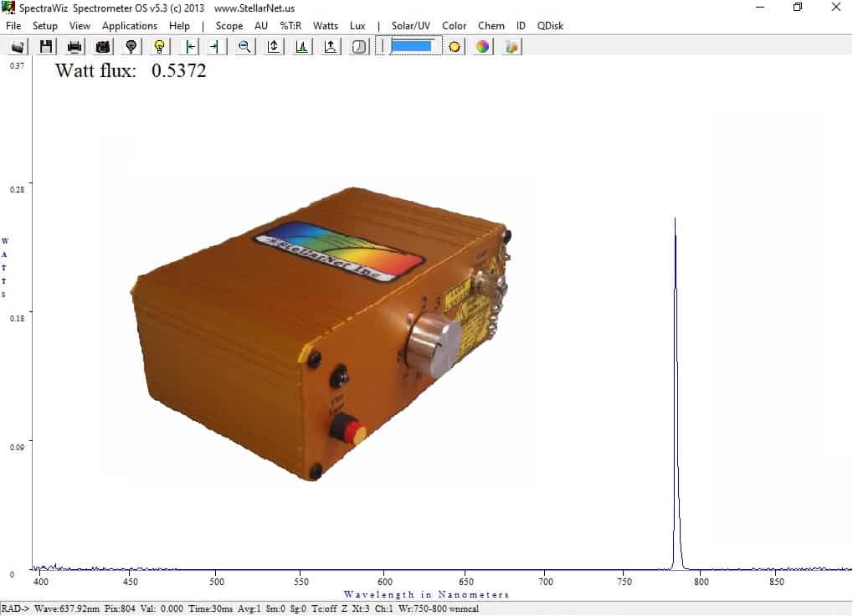Click the color wheel icon
This screenshot has height=616, width=853.
(x=482, y=47)
